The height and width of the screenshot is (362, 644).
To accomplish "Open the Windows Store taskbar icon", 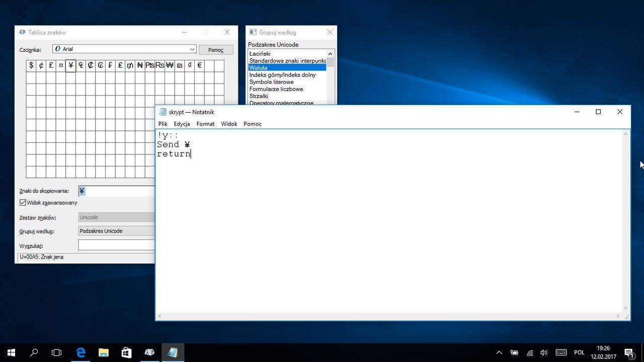I will (x=126, y=352).
